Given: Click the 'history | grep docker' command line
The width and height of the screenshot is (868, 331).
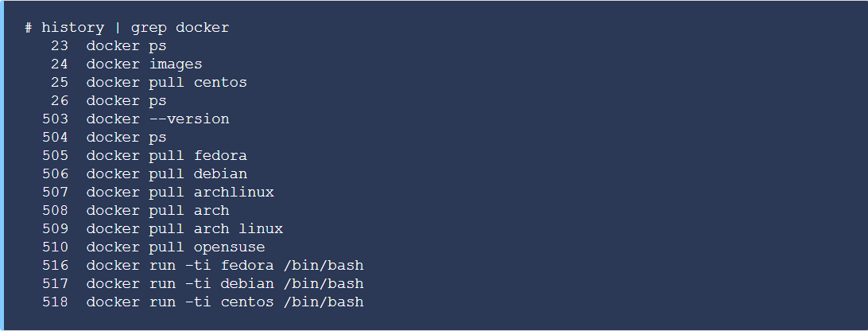Looking at the screenshot, I should (126, 28).
